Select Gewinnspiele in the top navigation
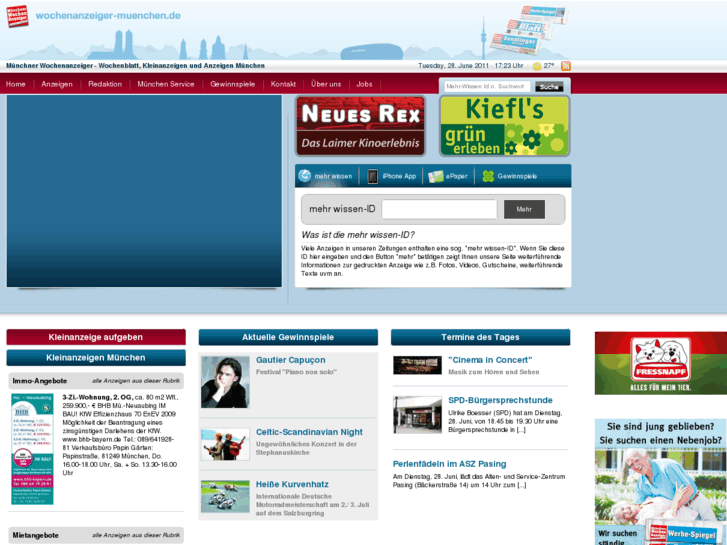The height and width of the screenshot is (545, 727). pos(233,84)
